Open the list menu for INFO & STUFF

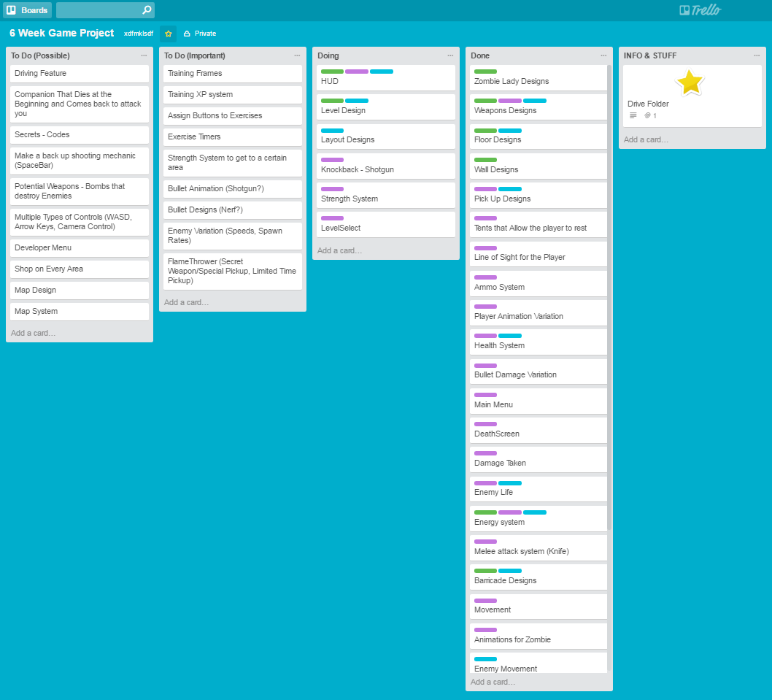point(757,55)
